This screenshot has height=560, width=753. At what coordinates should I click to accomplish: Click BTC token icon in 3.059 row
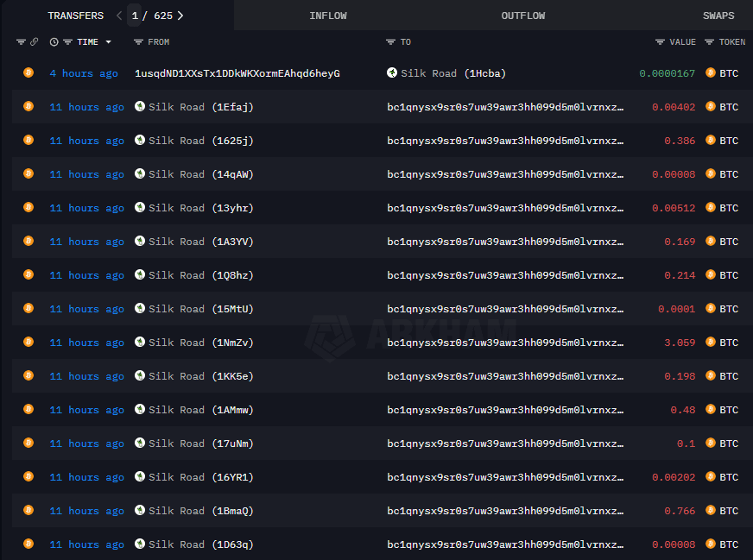click(x=711, y=343)
